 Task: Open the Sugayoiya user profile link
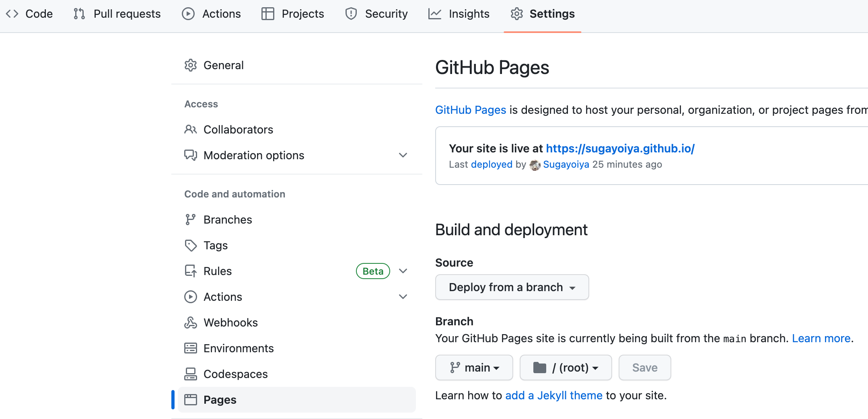pos(566,164)
